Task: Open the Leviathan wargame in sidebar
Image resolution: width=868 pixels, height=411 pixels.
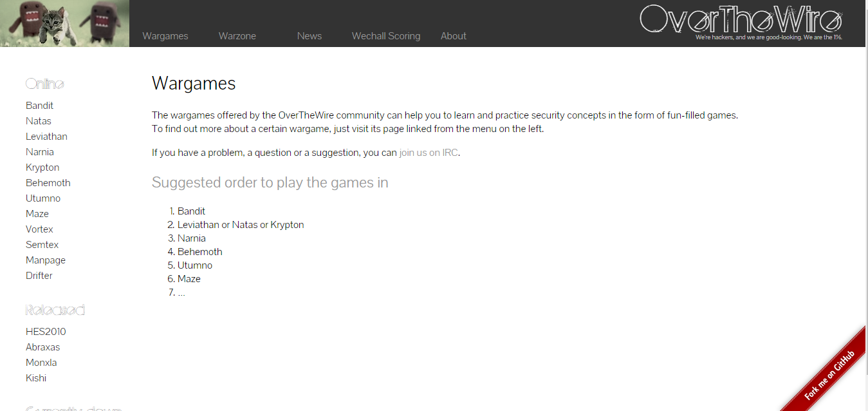Action: point(46,137)
